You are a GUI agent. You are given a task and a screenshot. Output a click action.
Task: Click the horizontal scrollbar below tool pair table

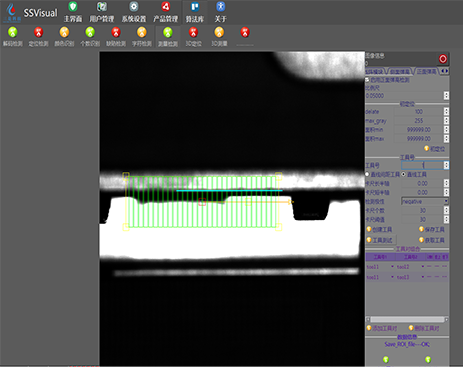[407, 319]
